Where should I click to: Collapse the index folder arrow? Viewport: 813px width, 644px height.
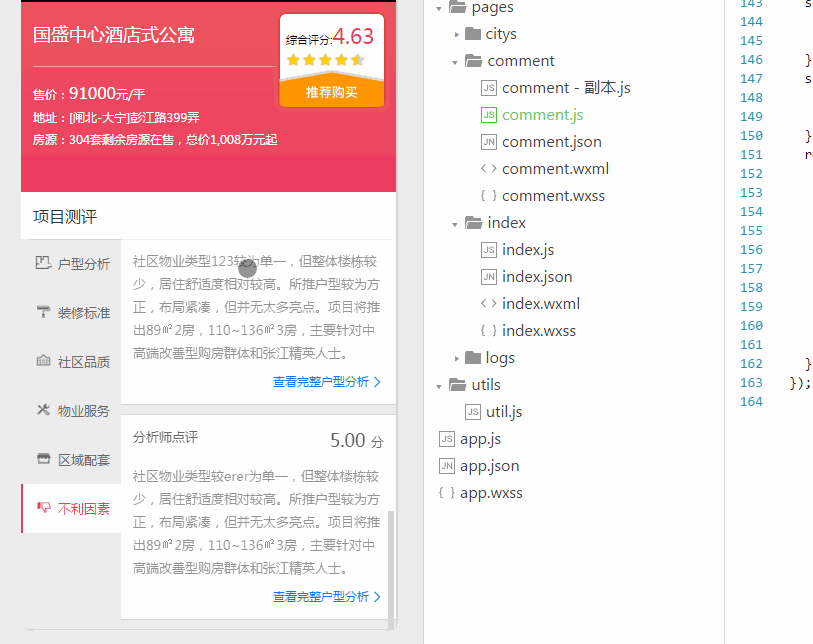pyautogui.click(x=455, y=225)
